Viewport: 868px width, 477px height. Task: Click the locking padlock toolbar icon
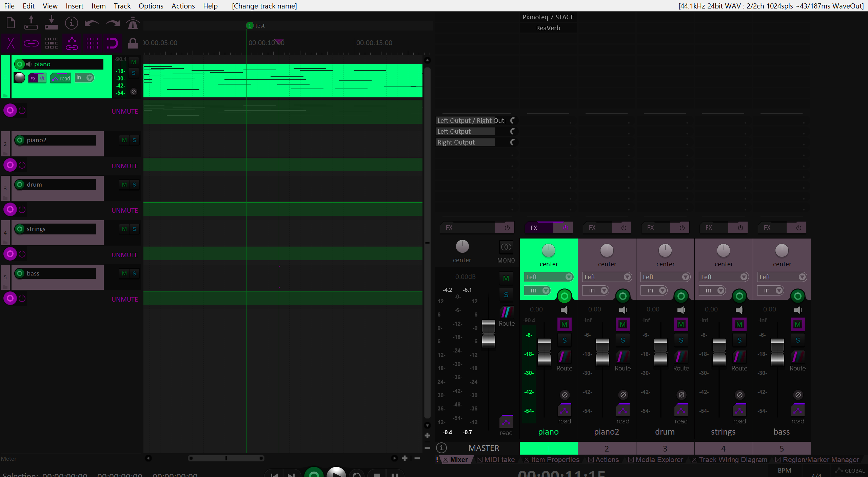pos(133,43)
